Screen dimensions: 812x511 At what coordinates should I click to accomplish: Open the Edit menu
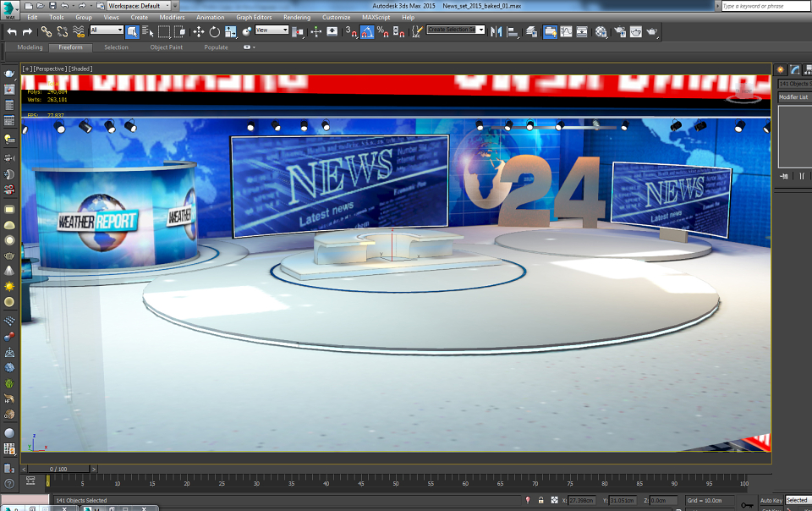32,17
